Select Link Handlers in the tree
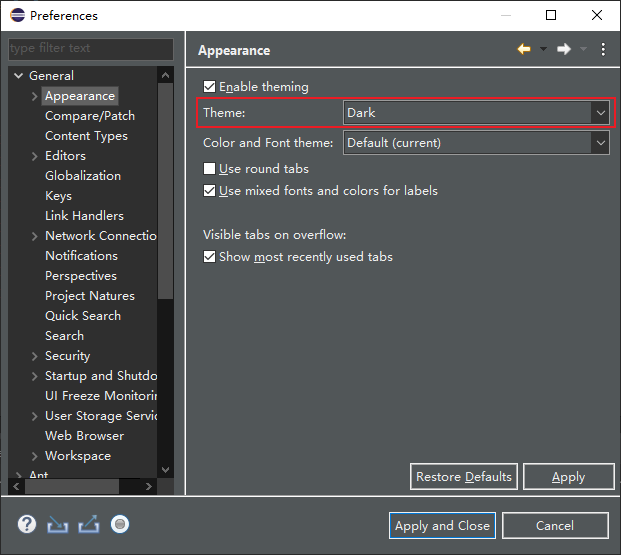 coord(84,216)
